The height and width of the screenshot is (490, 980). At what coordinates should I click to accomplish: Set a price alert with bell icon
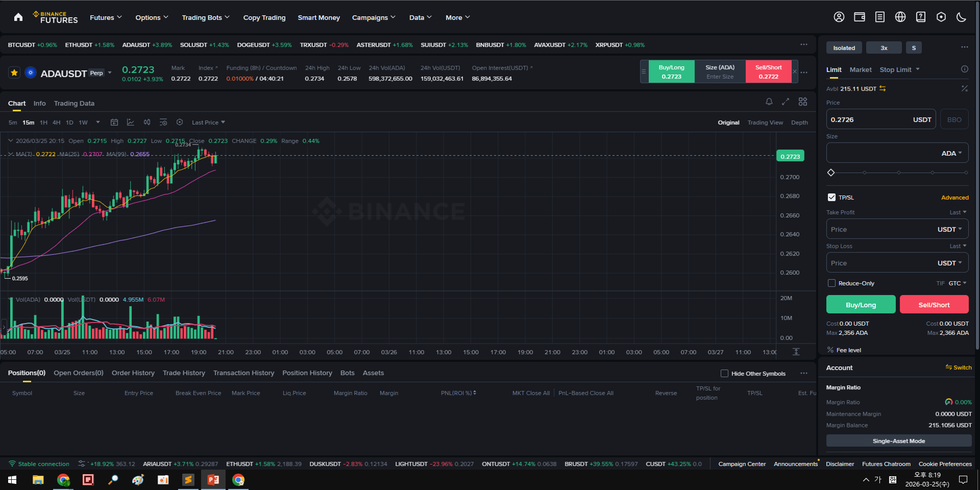point(769,102)
